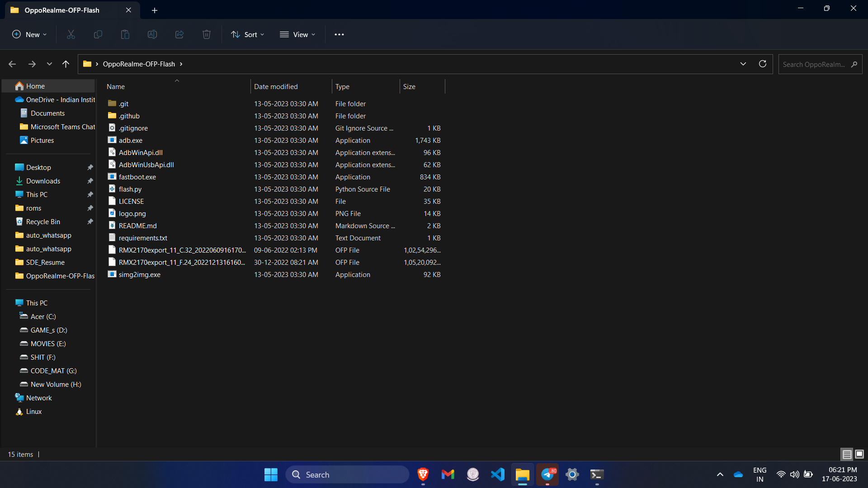868x488 pixels.
Task: Go up one folder level
Action: (x=66, y=64)
